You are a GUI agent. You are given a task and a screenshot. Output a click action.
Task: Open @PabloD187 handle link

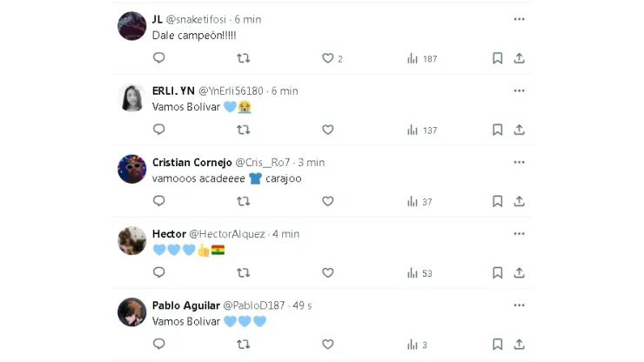click(254, 305)
